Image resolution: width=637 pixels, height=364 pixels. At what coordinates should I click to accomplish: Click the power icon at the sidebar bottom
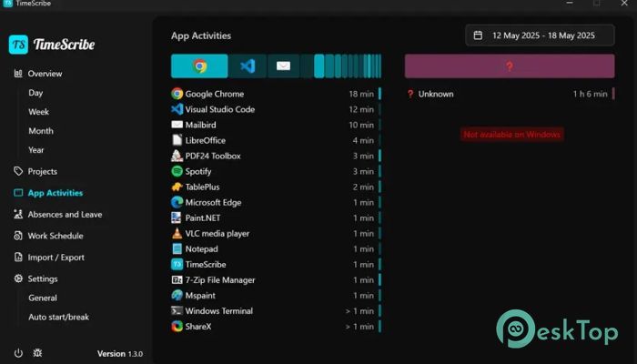coord(18,353)
